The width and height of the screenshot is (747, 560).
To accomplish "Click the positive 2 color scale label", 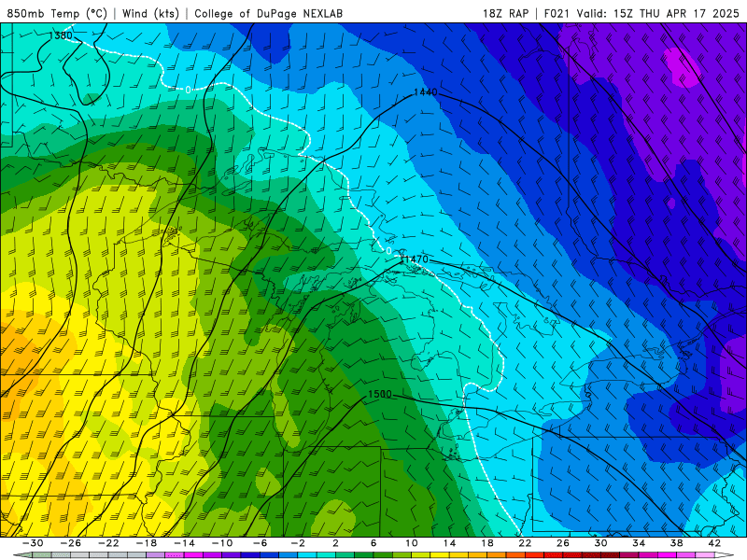I will tap(335, 543).
